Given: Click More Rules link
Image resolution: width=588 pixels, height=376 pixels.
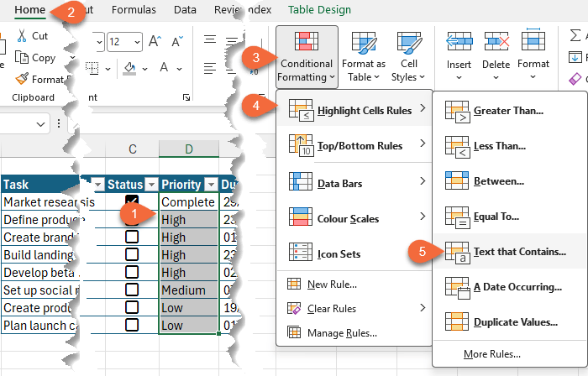Looking at the screenshot, I should click(x=492, y=354).
